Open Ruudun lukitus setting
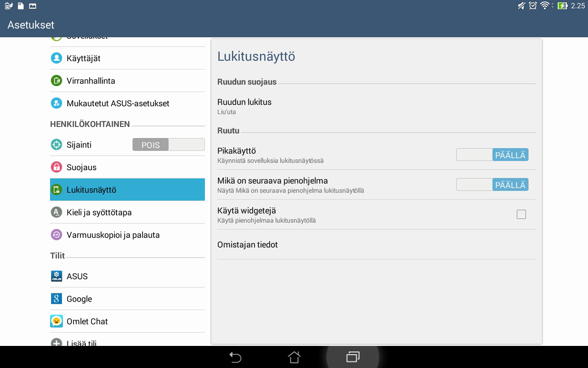Image resolution: width=588 pixels, height=368 pixels. 376,106
